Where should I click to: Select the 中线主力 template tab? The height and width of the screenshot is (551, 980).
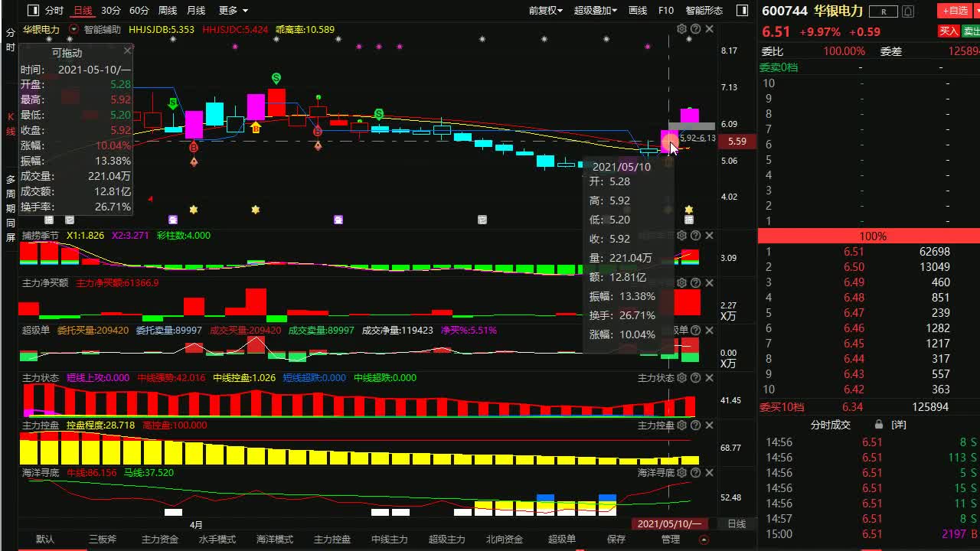(x=390, y=540)
